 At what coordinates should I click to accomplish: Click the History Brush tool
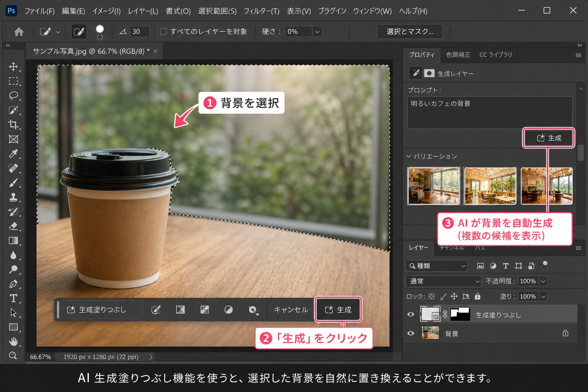[13, 212]
